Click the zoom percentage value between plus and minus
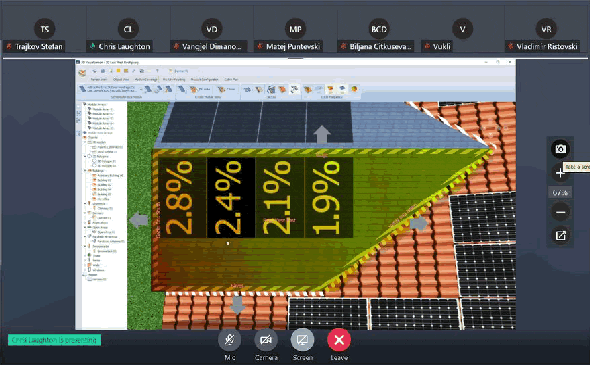The image size is (590, 365). click(560, 193)
